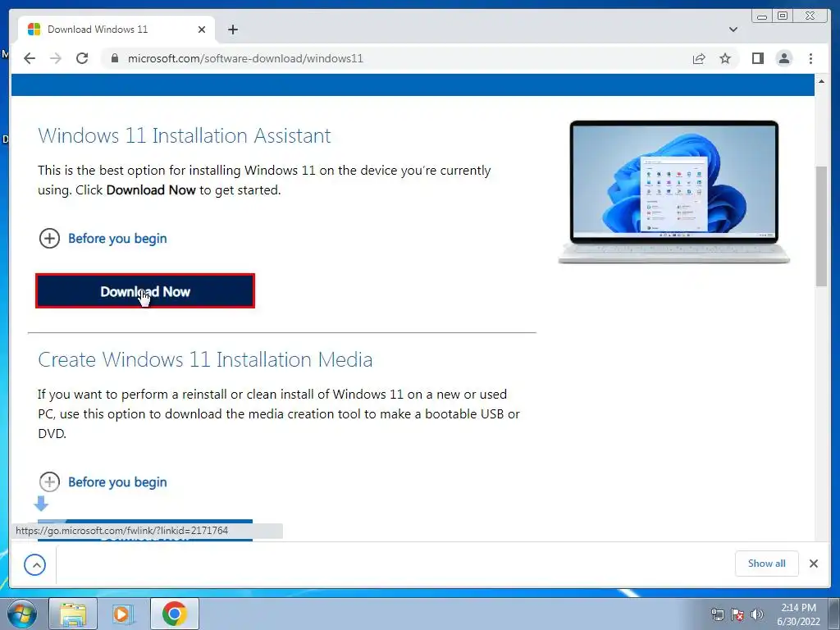Viewport: 840px width, 630px height.
Task: Expand Before you begin under Installation Media
Action: (x=103, y=482)
